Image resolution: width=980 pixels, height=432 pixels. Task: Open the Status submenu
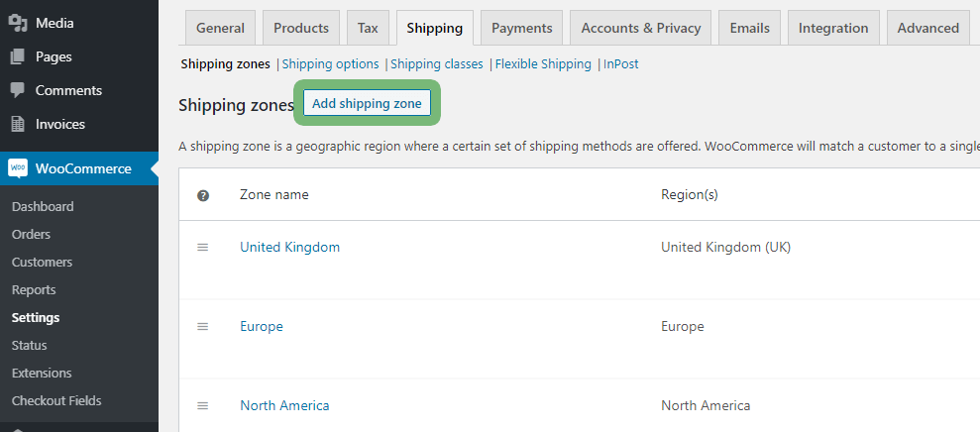[x=30, y=345]
